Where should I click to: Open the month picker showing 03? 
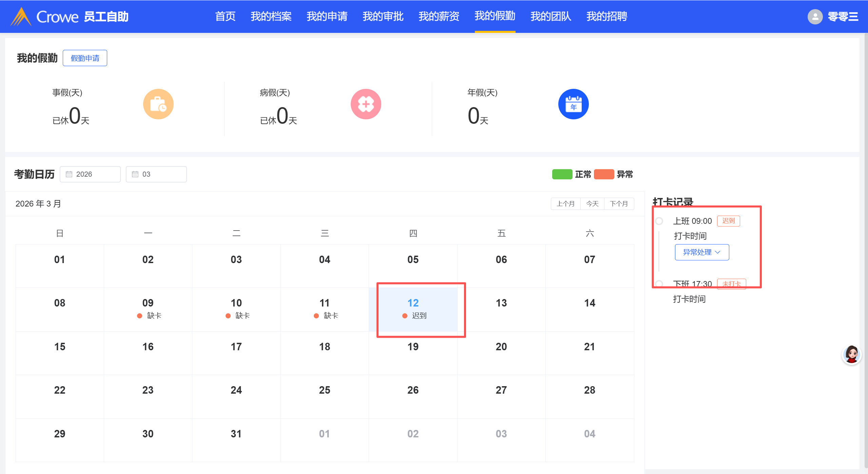[x=156, y=174]
